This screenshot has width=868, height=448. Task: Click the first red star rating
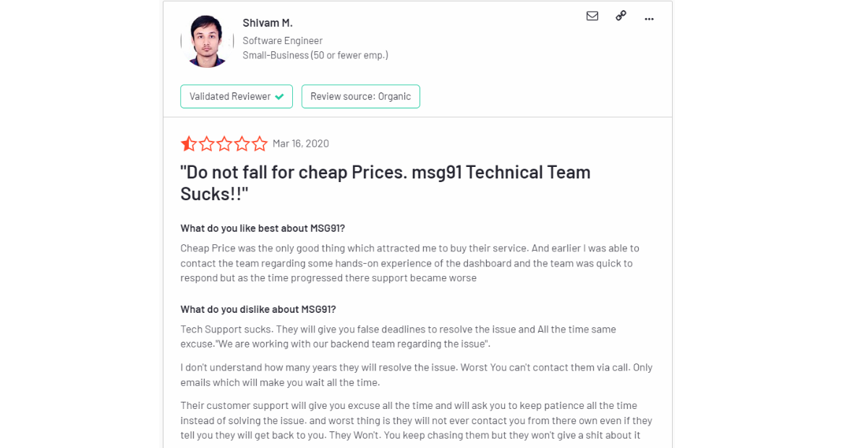(189, 144)
